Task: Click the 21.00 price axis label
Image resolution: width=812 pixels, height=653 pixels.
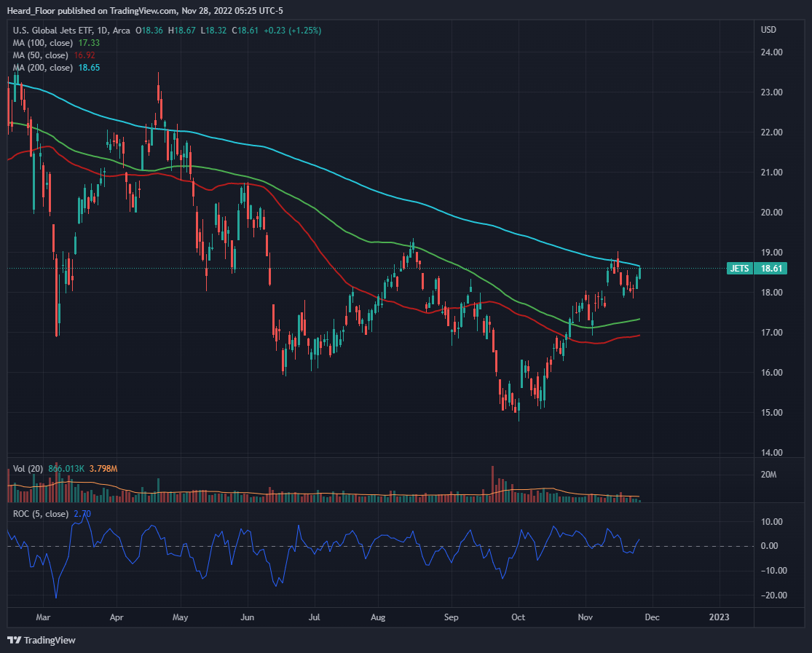Action: (x=772, y=173)
